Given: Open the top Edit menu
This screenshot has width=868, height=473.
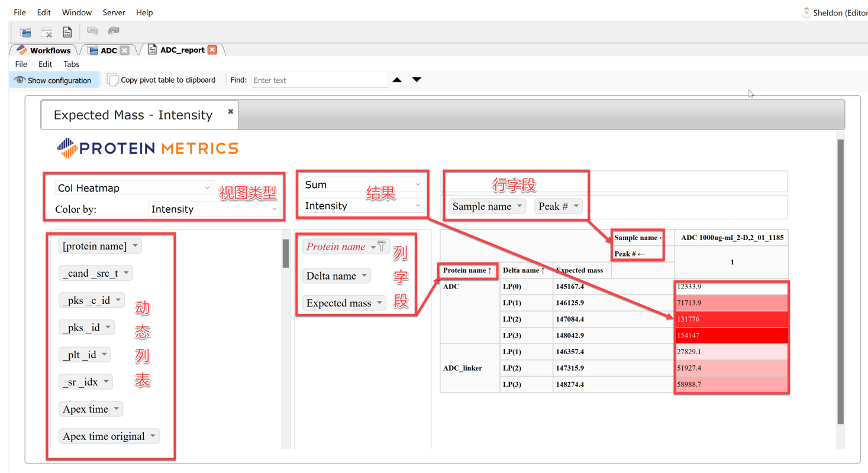Looking at the screenshot, I should [x=44, y=12].
